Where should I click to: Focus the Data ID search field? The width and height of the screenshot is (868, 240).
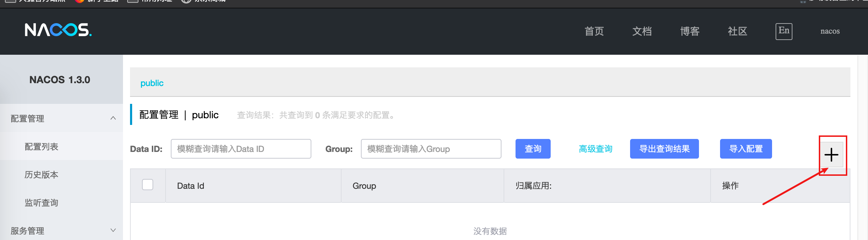pyautogui.click(x=241, y=149)
